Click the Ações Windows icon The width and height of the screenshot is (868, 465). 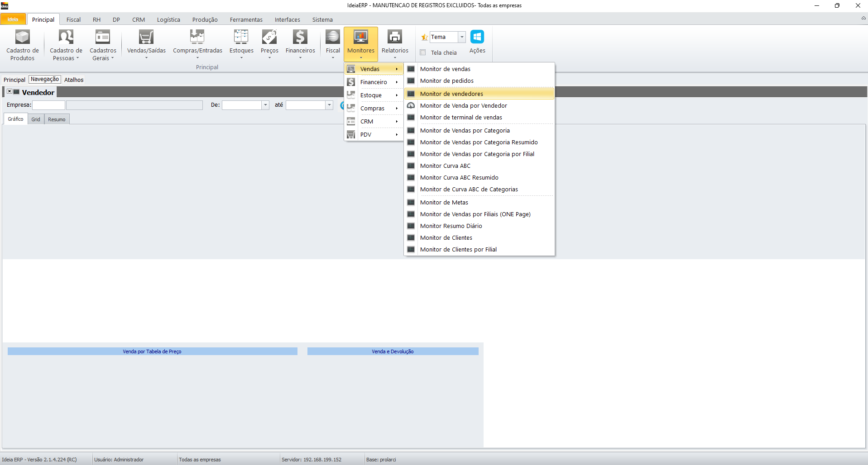[x=477, y=37]
